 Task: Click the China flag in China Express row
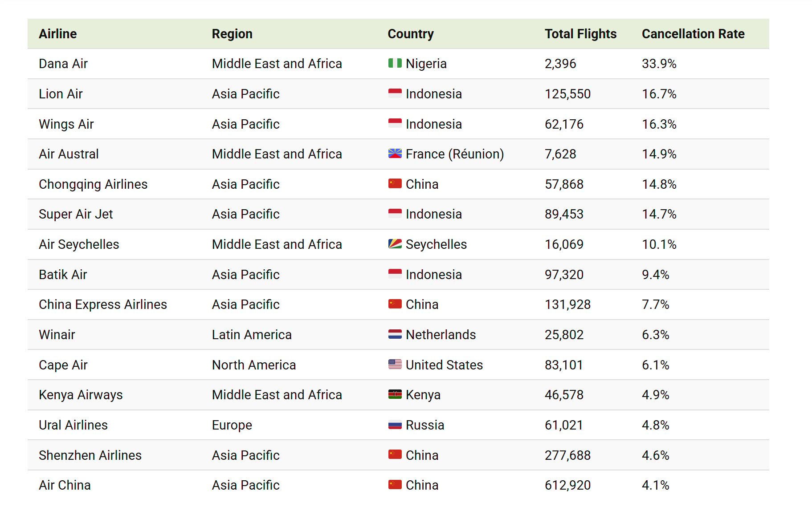pos(395,304)
